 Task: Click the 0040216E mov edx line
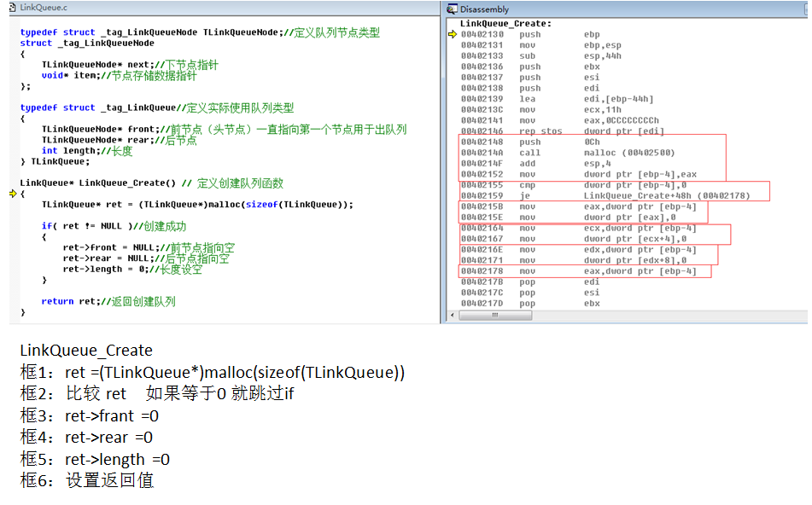tap(578, 250)
